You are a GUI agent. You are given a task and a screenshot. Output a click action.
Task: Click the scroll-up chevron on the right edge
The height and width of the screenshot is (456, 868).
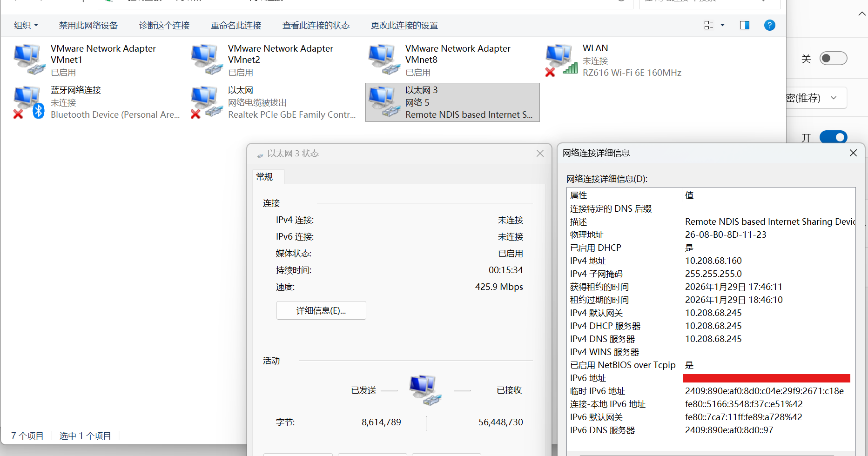pos(862,13)
